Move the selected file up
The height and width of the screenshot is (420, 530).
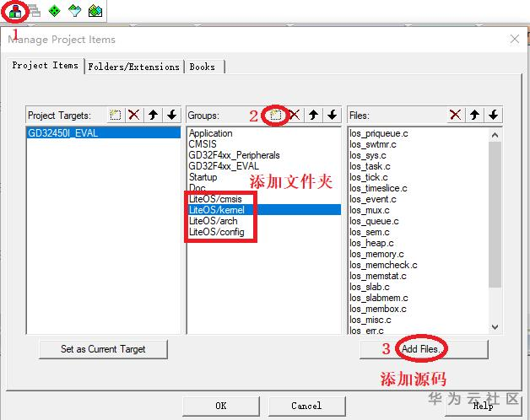tap(474, 116)
